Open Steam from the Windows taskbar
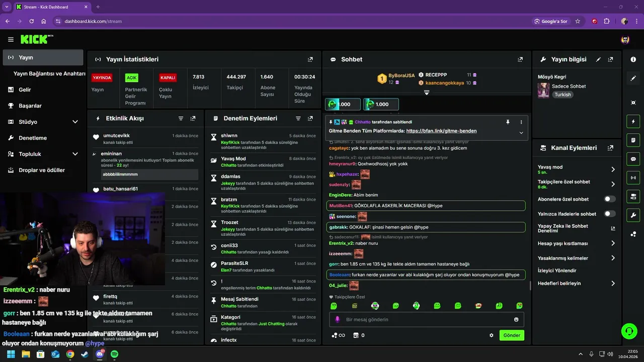This screenshot has width=644, height=362. [x=84, y=354]
